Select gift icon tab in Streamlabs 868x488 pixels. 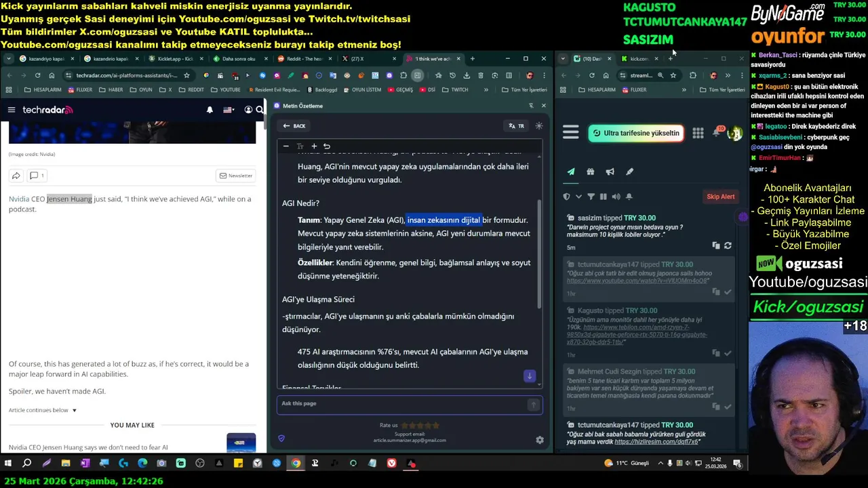pyautogui.click(x=591, y=171)
